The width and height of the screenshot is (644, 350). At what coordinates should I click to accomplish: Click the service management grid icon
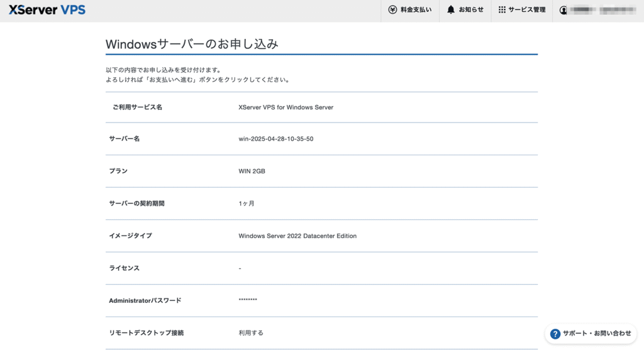point(502,10)
